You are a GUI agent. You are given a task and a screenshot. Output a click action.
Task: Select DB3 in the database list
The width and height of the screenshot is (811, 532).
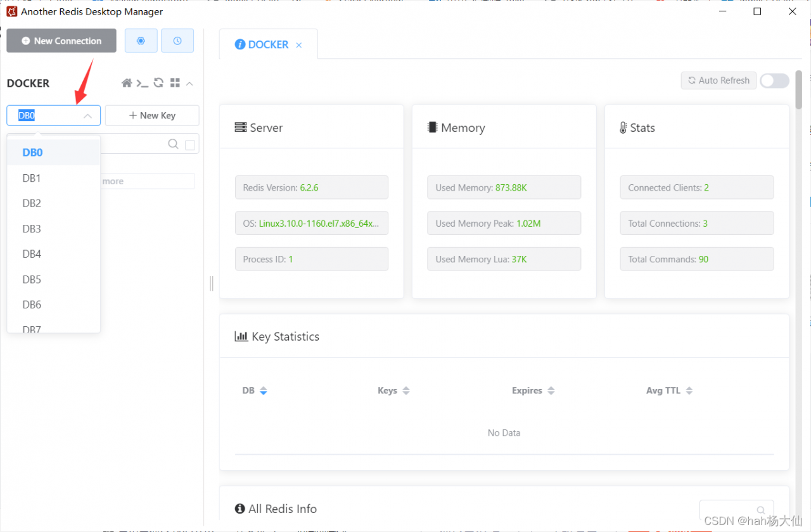click(x=54, y=229)
